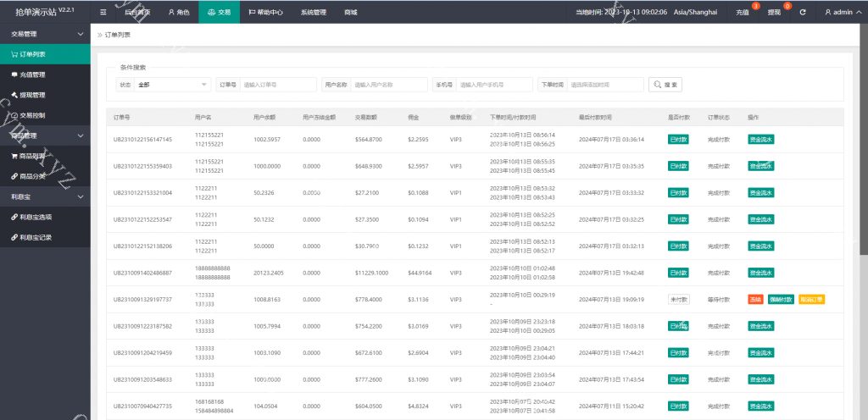Open 资金流水 for order UB2310091223187582
This screenshot has width=868, height=420.
(761, 326)
